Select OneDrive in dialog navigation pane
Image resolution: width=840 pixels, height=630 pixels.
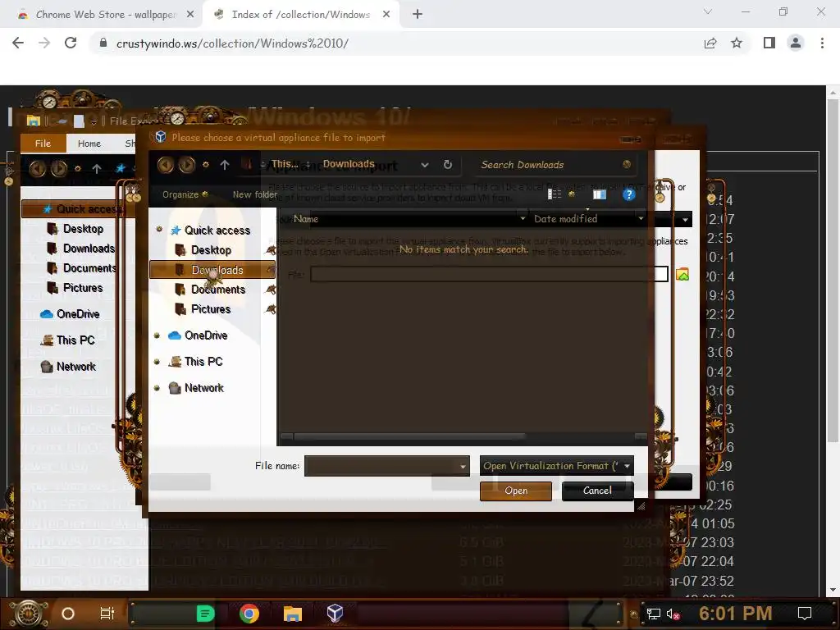pos(206,336)
